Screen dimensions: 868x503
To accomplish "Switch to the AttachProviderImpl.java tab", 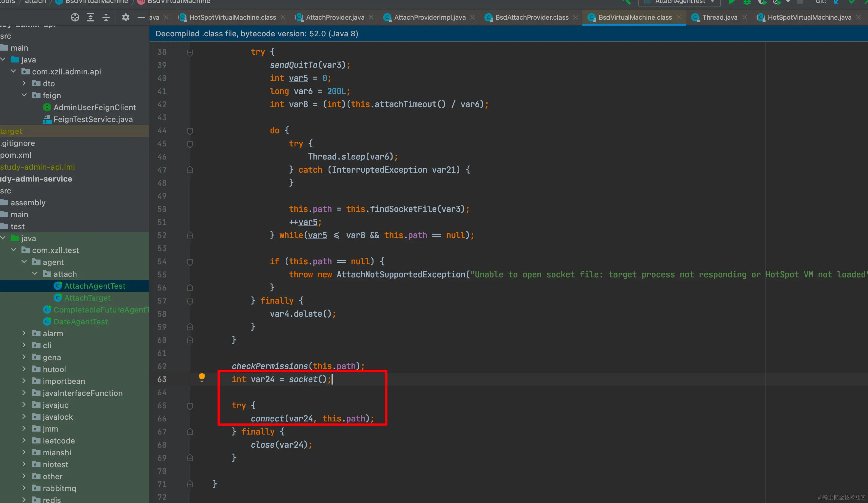I will pyautogui.click(x=430, y=17).
